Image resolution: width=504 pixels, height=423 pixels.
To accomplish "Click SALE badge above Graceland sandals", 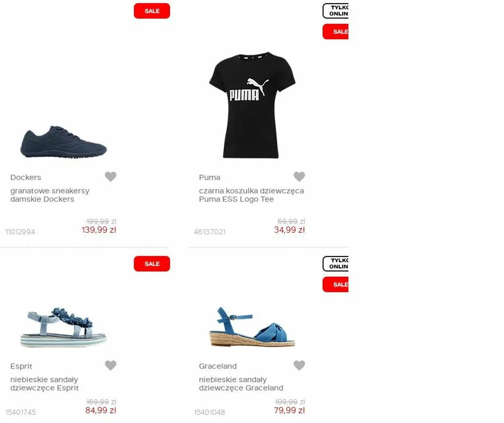I will pyautogui.click(x=335, y=285).
